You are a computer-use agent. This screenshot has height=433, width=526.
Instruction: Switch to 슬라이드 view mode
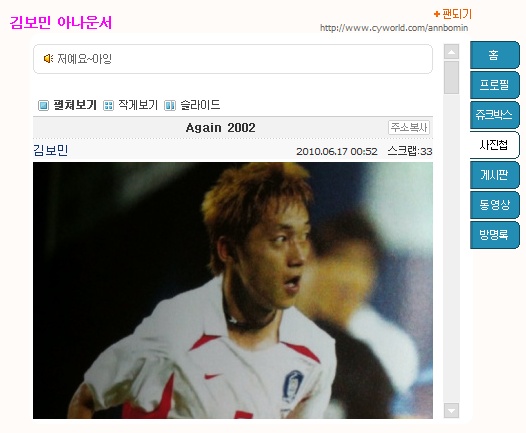point(200,105)
